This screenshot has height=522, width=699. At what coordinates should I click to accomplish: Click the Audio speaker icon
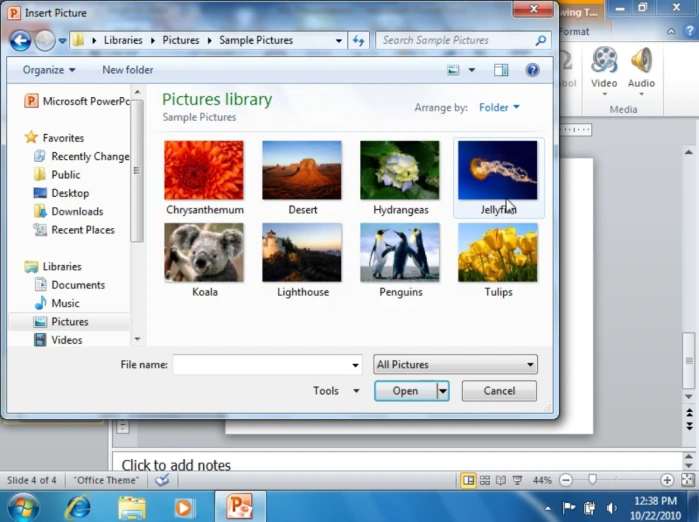[641, 60]
